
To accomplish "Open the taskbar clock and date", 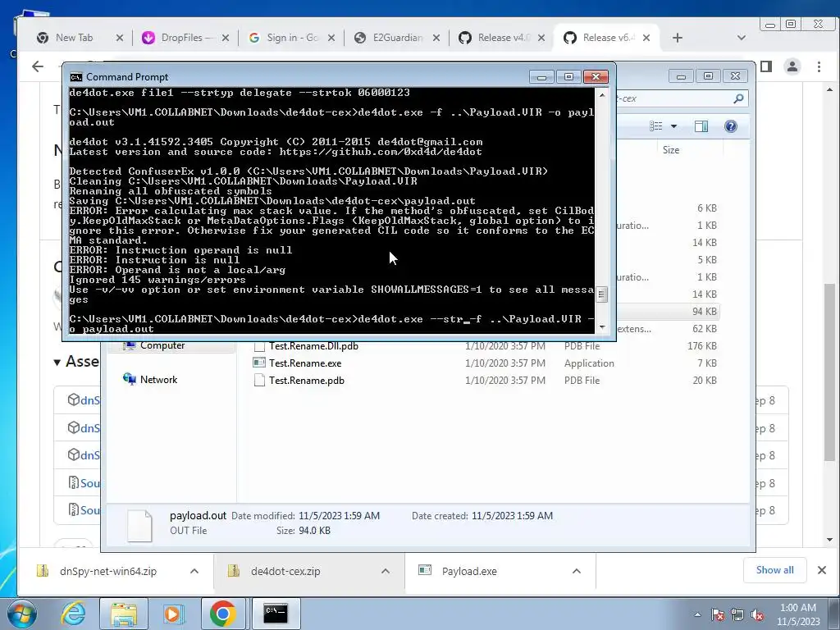I will click(798, 614).
